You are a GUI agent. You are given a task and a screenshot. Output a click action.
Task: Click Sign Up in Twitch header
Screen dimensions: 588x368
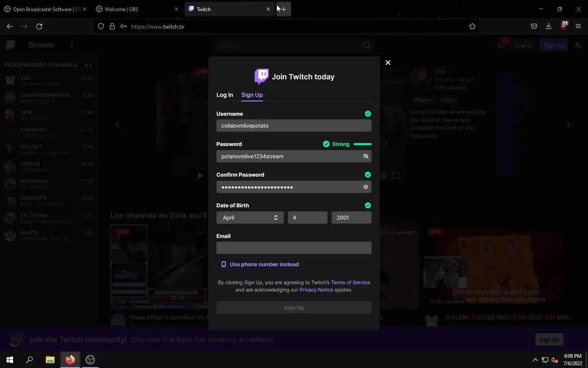point(553,45)
